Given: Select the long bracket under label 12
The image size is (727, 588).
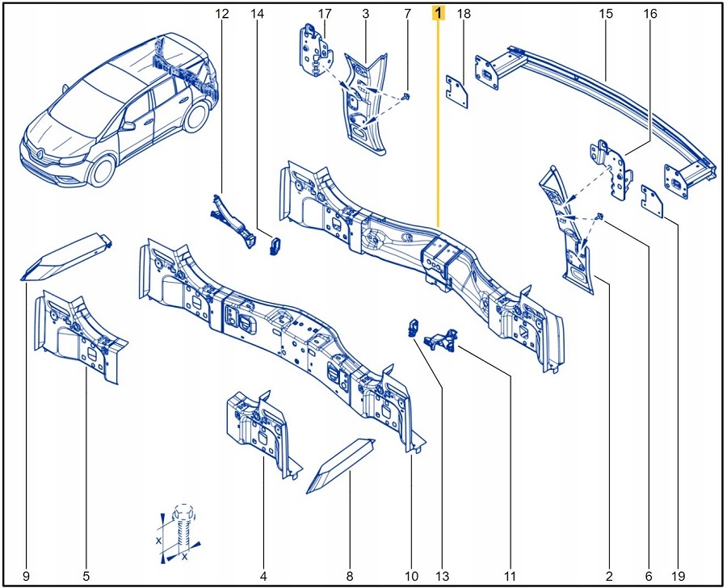Looking at the screenshot, I should (x=233, y=221).
